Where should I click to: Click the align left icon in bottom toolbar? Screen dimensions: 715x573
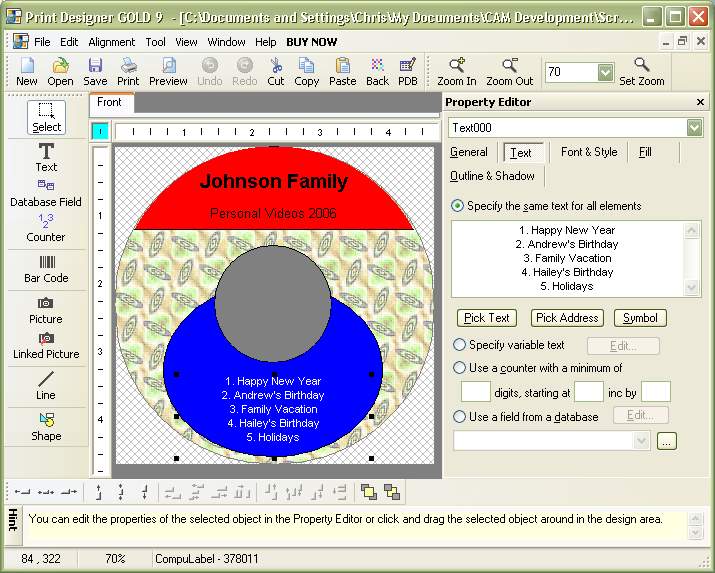click(22, 492)
